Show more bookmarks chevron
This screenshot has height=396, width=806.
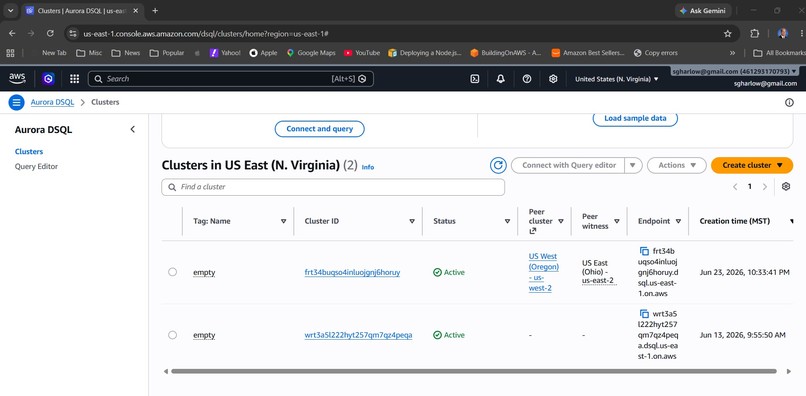tap(732, 53)
